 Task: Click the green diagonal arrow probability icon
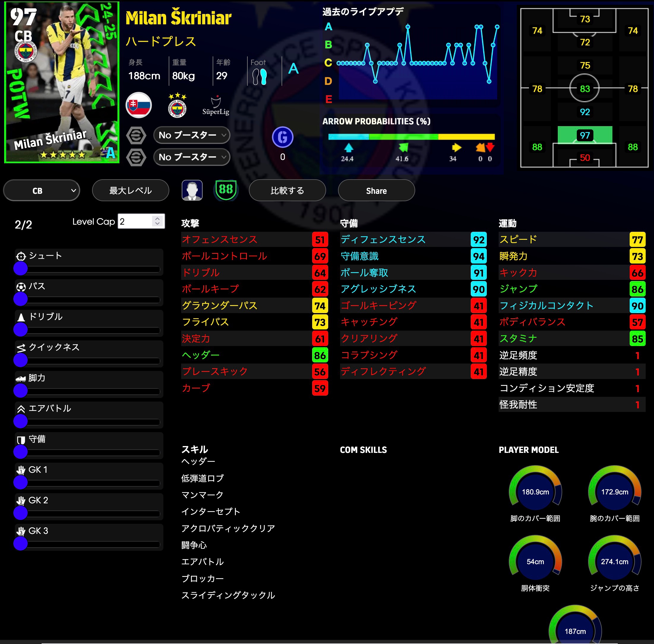pos(403,147)
